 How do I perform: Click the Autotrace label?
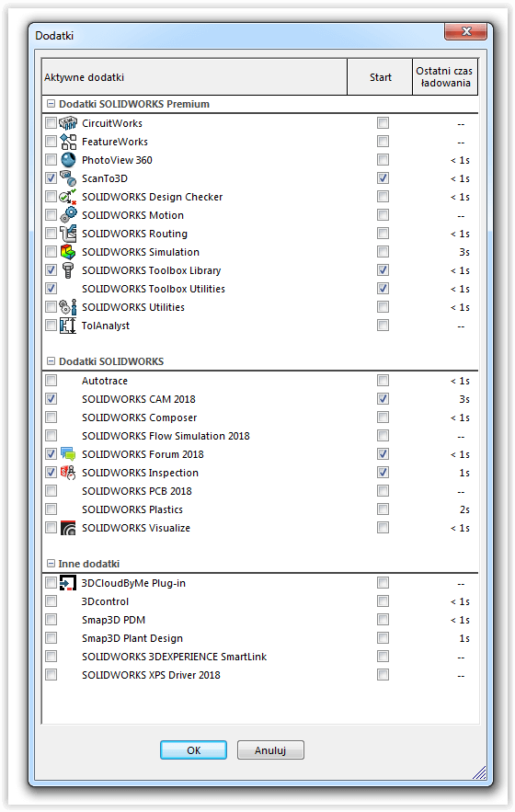105,381
